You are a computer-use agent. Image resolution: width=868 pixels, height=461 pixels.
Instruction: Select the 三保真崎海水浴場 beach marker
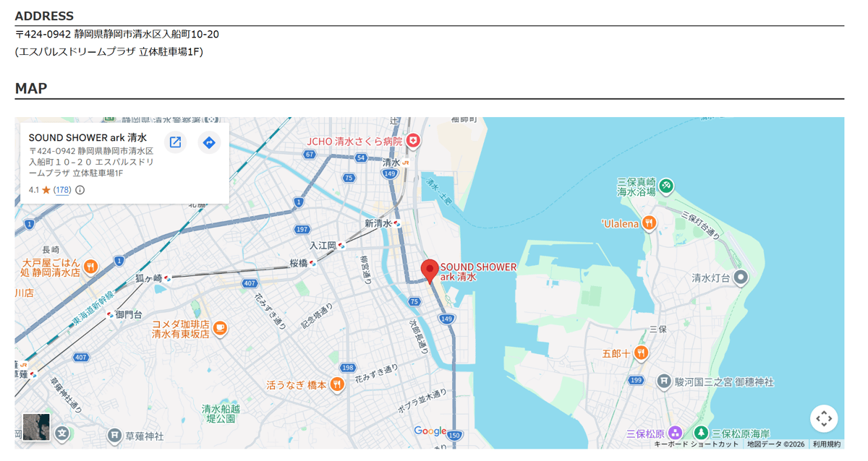click(666, 186)
